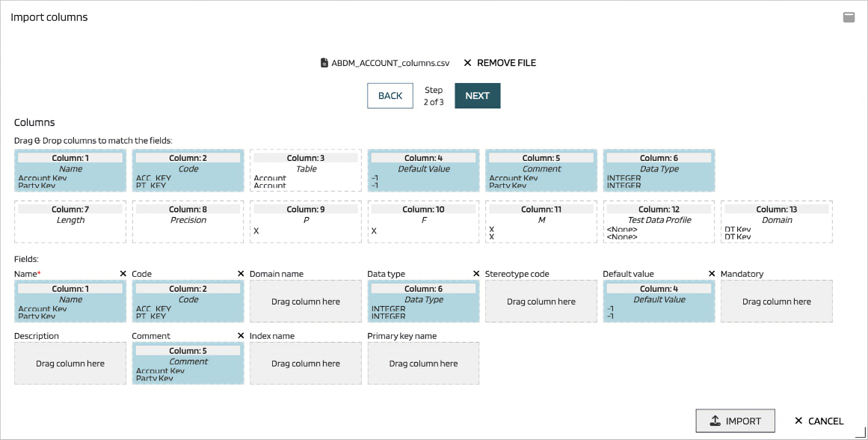Select Column 13 Domain card
868x440 pixels.
tap(777, 221)
